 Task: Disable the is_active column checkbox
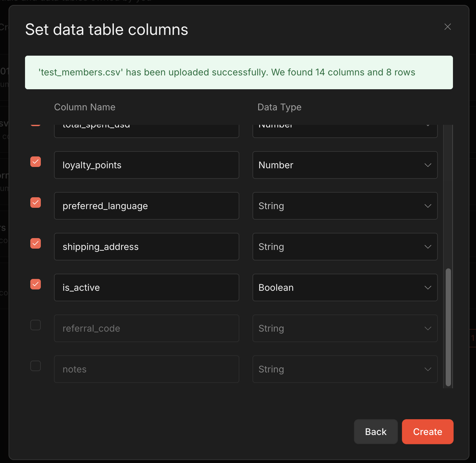(36, 284)
